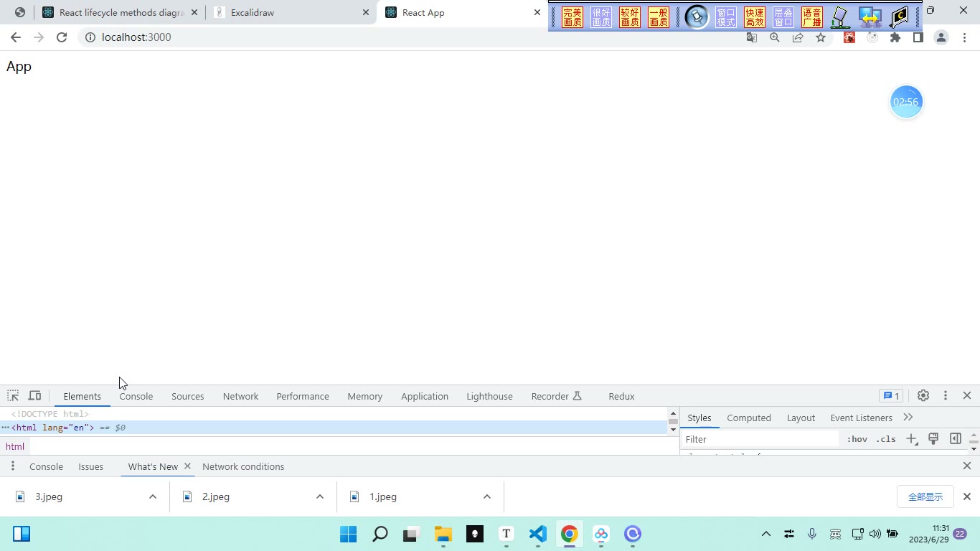Toggle the computed styles sidebar icon
Viewport: 980px width, 551px height.
point(956,439)
